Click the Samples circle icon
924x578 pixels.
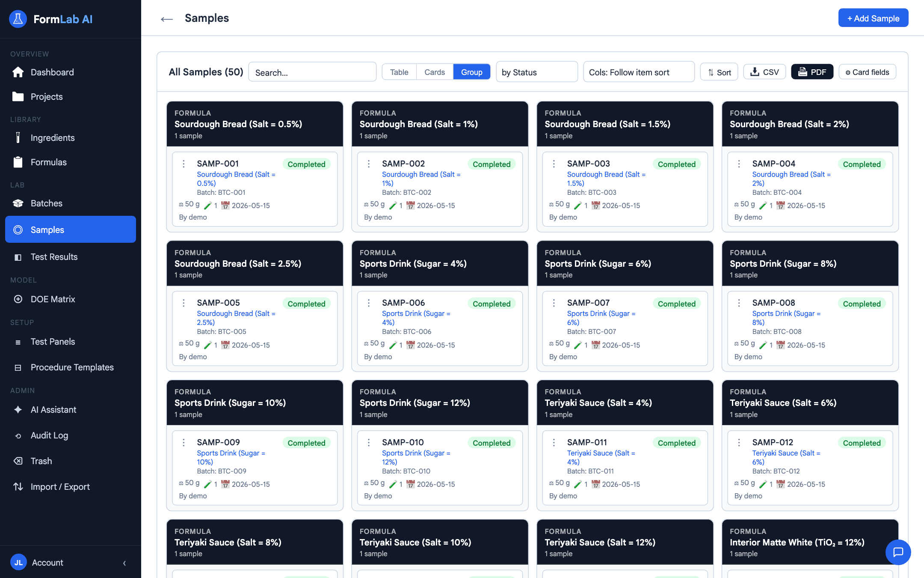coord(18,230)
